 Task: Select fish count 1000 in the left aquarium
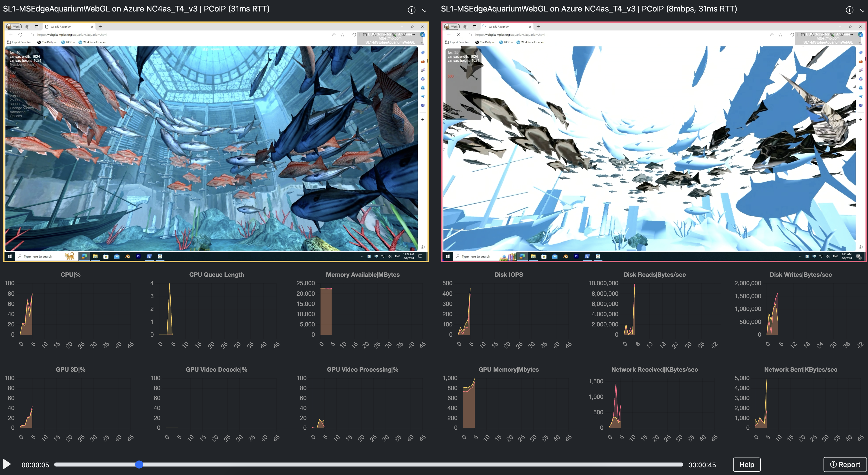pyautogui.click(x=13, y=80)
